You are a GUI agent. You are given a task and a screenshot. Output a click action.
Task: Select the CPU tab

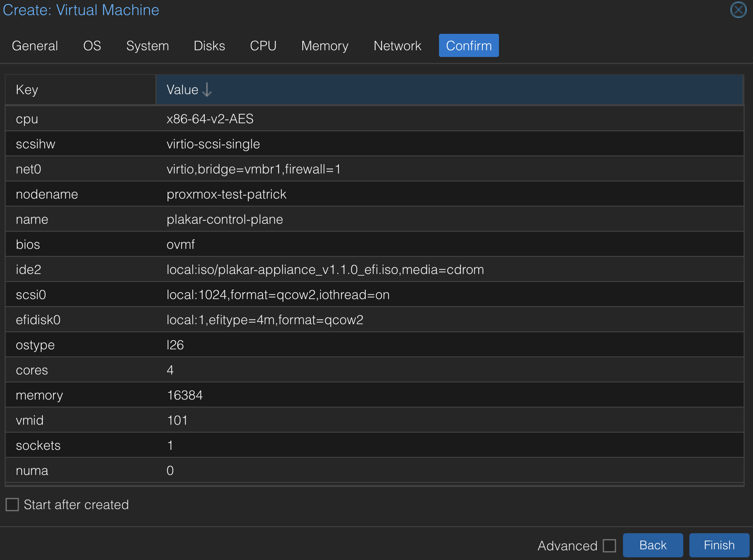263,46
